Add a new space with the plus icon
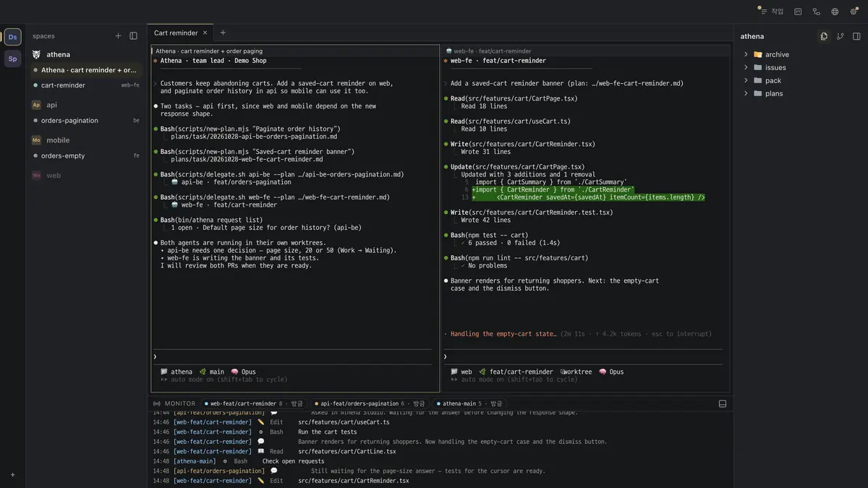Image resolution: width=868 pixels, height=488 pixels. point(118,36)
